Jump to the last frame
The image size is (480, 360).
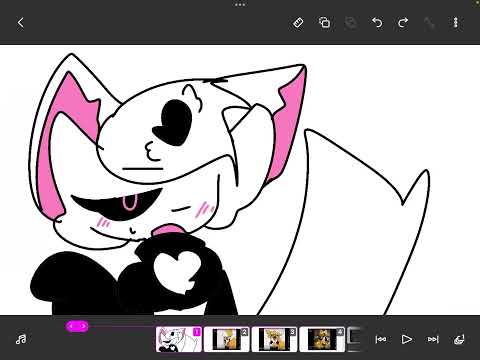(433, 339)
